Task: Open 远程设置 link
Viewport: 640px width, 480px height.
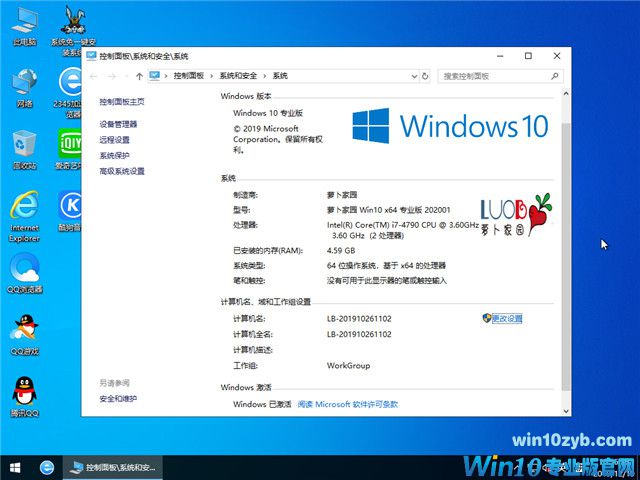Action: (114, 140)
